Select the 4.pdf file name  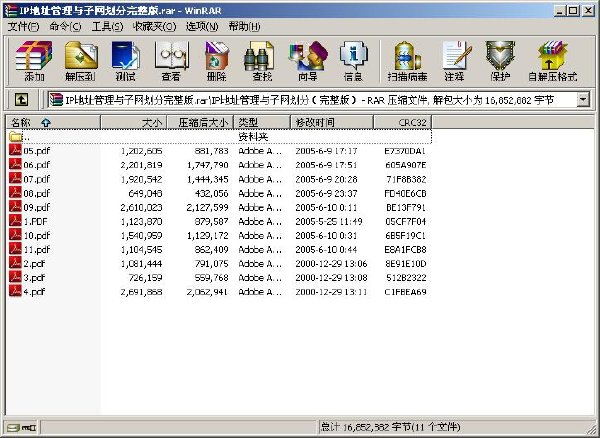pyautogui.click(x=34, y=292)
